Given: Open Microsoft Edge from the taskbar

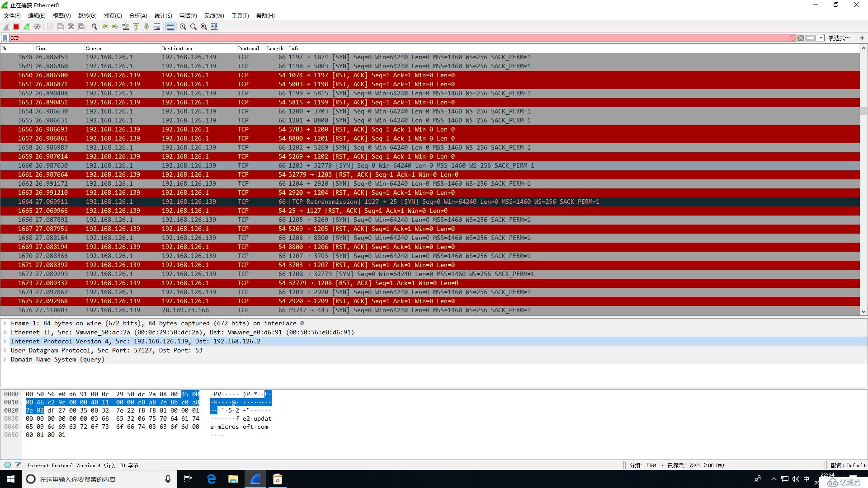Looking at the screenshot, I should click(x=211, y=479).
